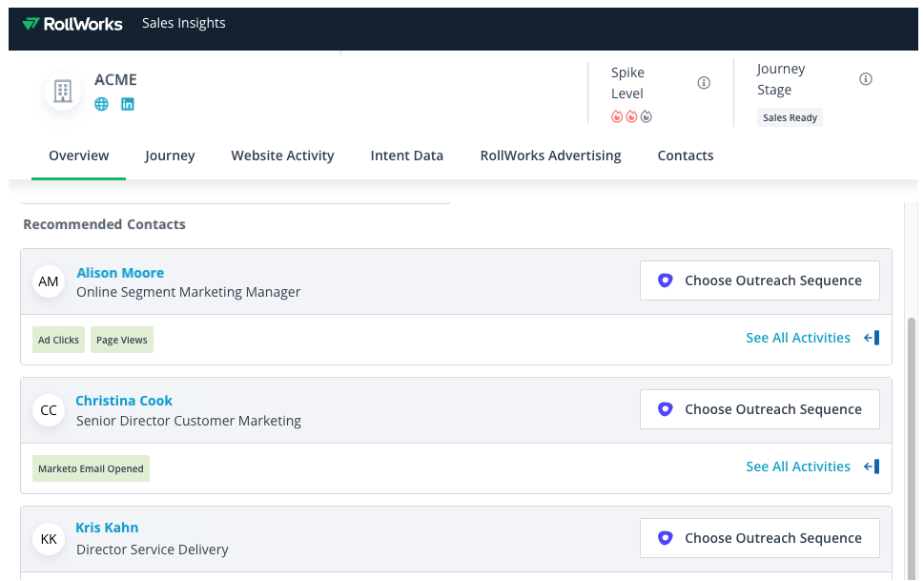Choose Outreach Sequence for Kris Kahn
924x581 pixels.
click(759, 538)
